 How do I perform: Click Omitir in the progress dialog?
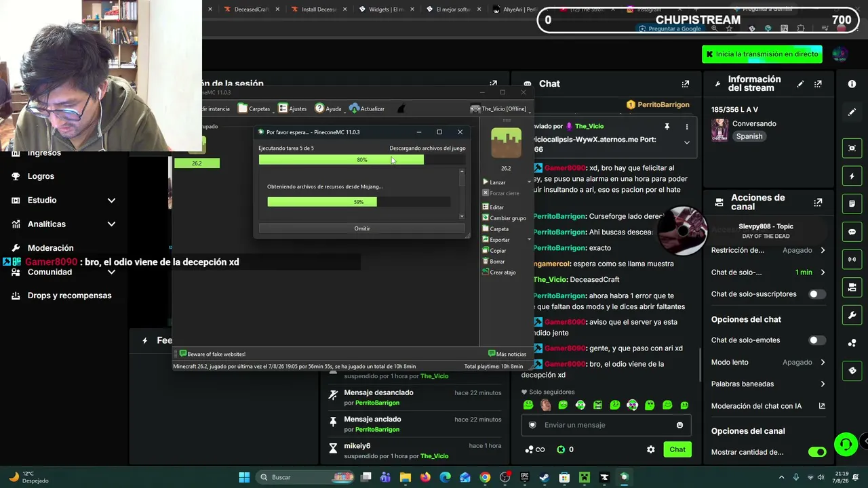(362, 228)
